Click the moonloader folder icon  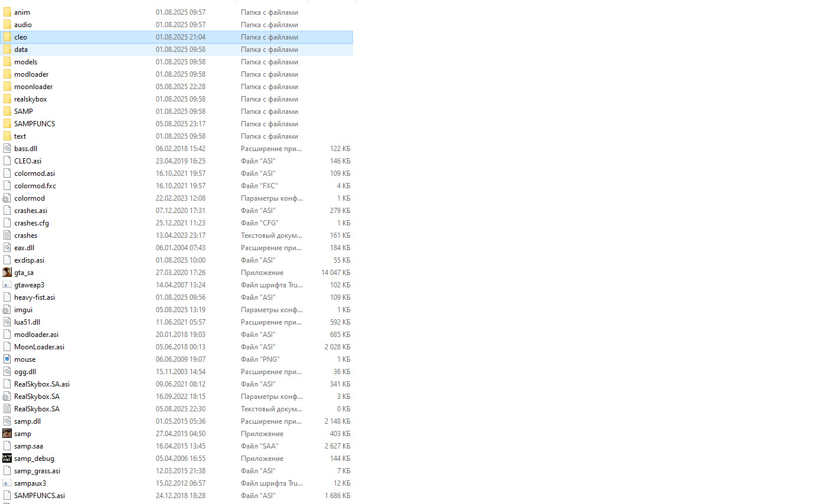click(x=7, y=87)
